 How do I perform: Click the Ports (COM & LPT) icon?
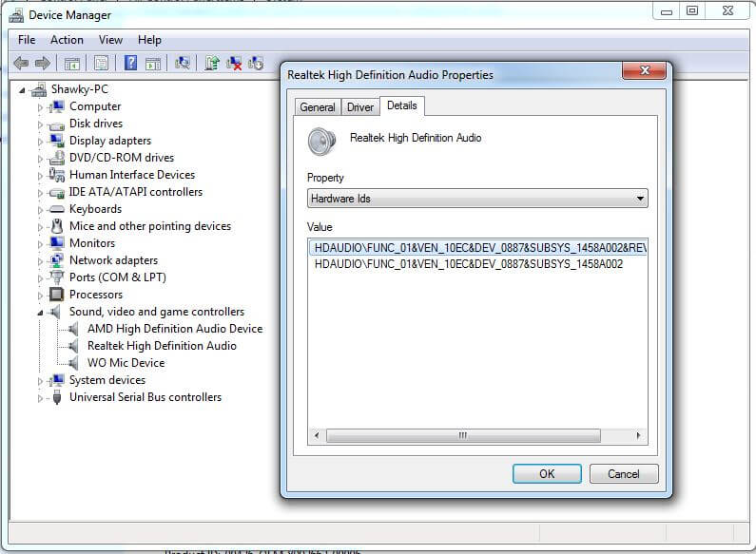(x=56, y=277)
